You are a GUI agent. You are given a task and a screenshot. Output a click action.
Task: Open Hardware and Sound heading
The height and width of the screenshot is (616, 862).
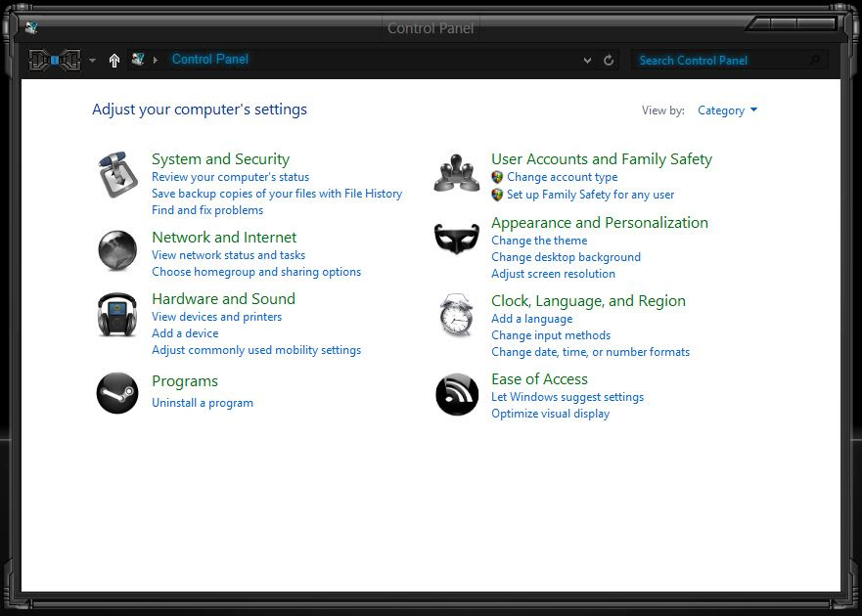click(x=223, y=299)
